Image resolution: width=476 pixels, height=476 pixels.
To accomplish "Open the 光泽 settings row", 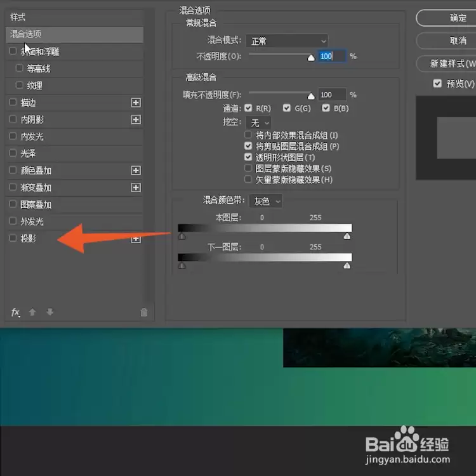I will tap(74, 154).
